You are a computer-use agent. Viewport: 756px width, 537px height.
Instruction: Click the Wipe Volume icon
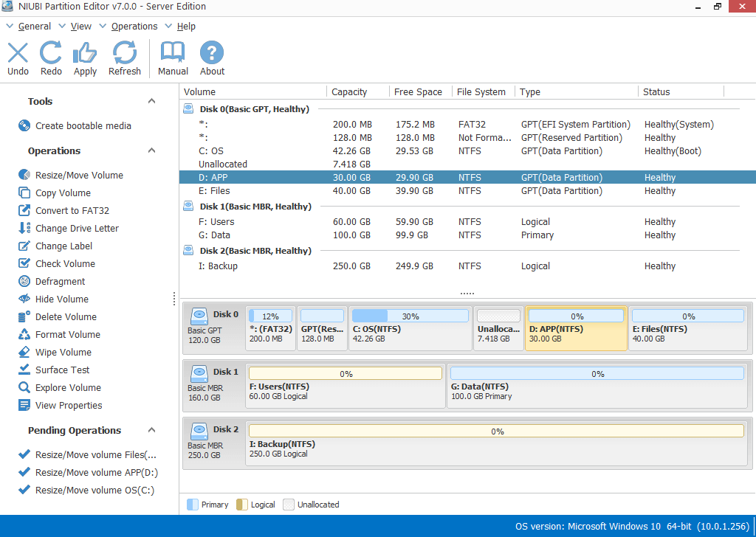[24, 353]
